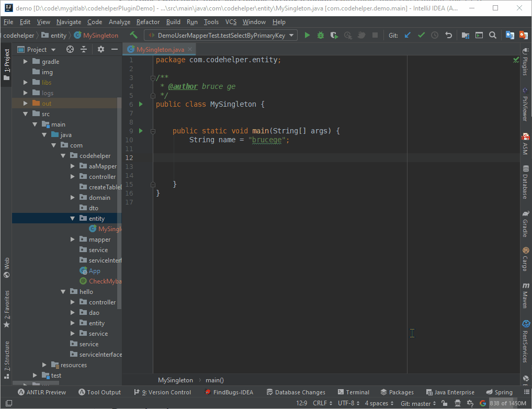
Task: Open the ANTLR Preview tool window
Action: pos(42,392)
